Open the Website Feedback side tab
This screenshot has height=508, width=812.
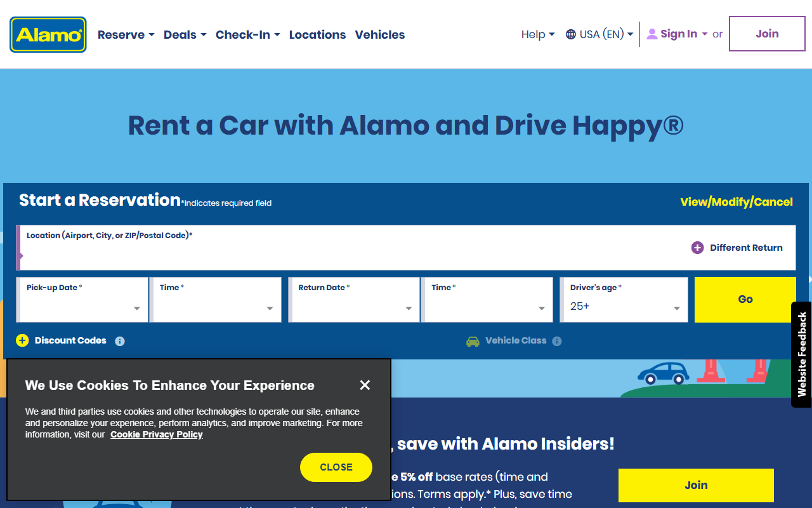[x=802, y=354]
